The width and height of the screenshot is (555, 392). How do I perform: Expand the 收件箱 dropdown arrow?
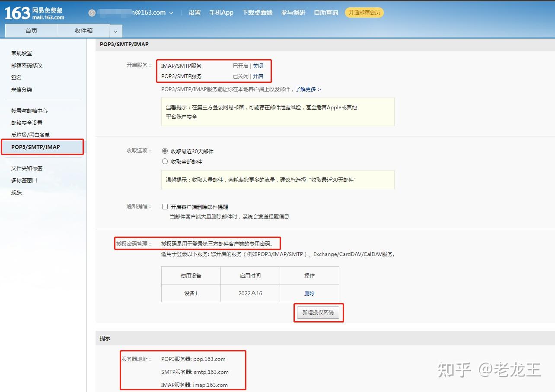tap(115, 31)
